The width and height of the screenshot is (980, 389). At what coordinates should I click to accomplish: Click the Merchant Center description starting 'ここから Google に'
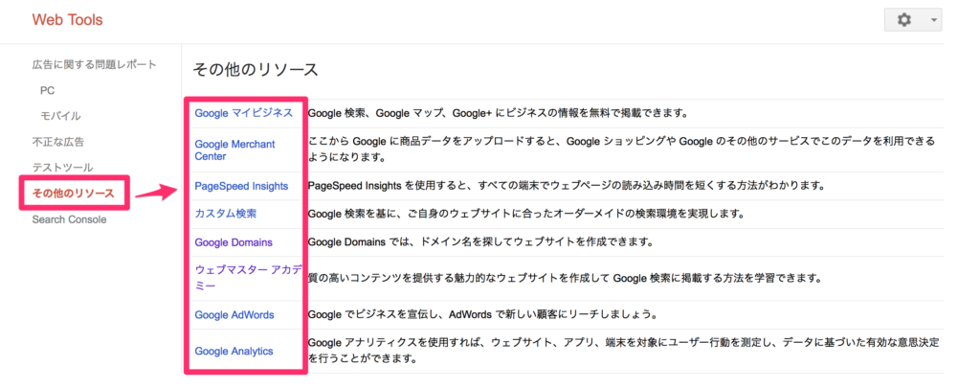coord(622,150)
